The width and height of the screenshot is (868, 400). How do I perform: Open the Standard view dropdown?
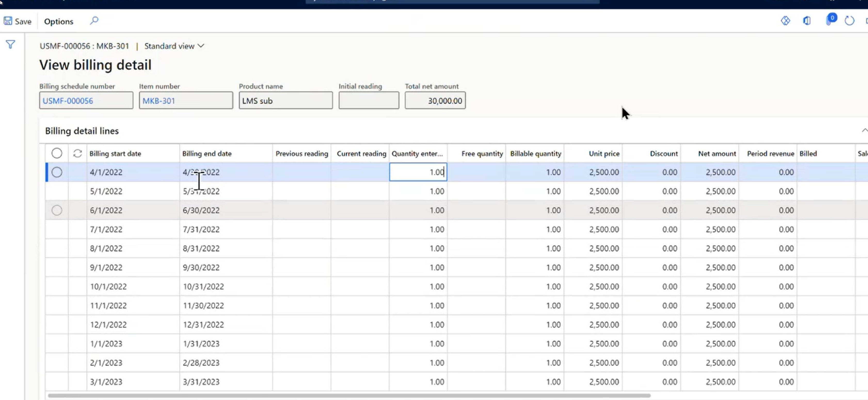point(174,46)
